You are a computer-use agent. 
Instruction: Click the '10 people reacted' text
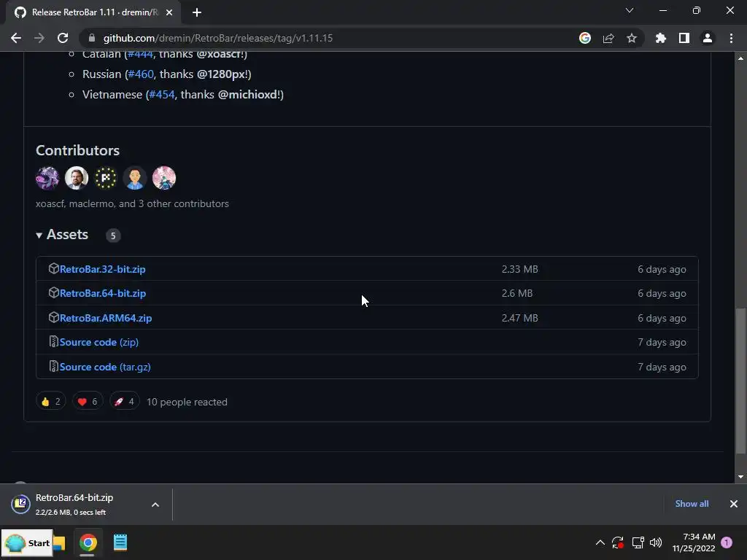[187, 402]
